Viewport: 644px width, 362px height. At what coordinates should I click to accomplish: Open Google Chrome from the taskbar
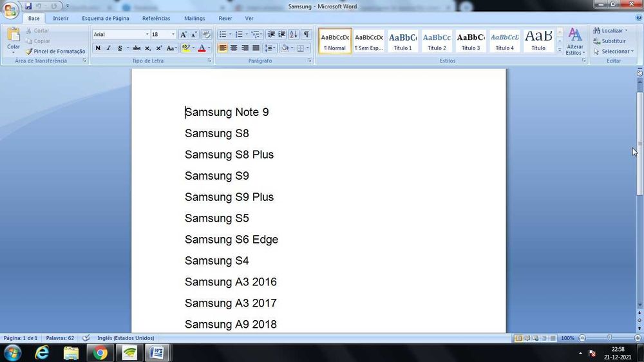pyautogui.click(x=100, y=353)
